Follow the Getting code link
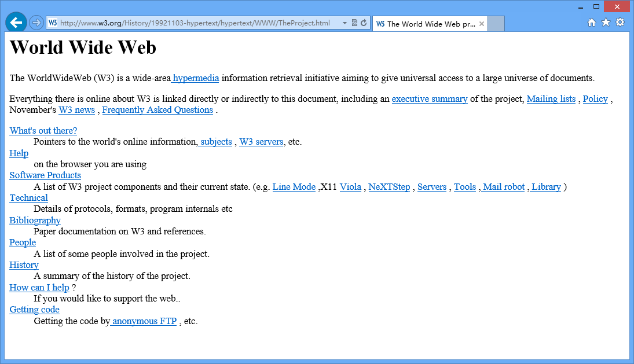 pyautogui.click(x=34, y=310)
